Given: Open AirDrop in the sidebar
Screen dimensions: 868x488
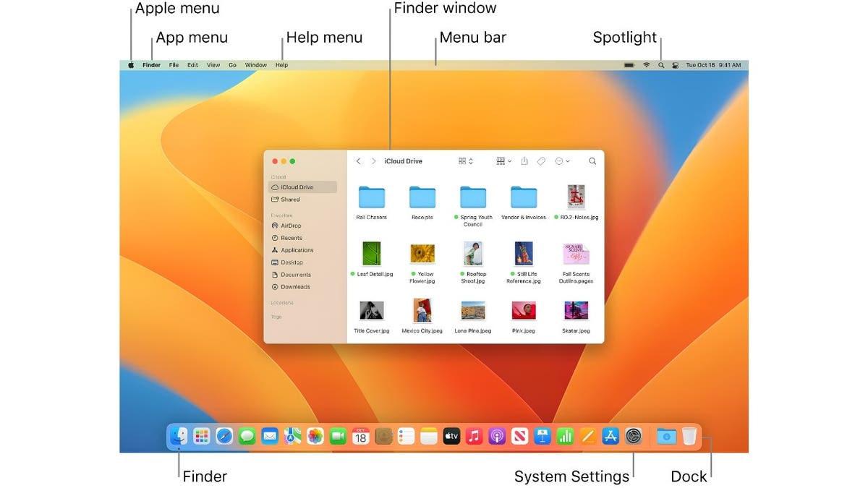Looking at the screenshot, I should (x=302, y=226).
